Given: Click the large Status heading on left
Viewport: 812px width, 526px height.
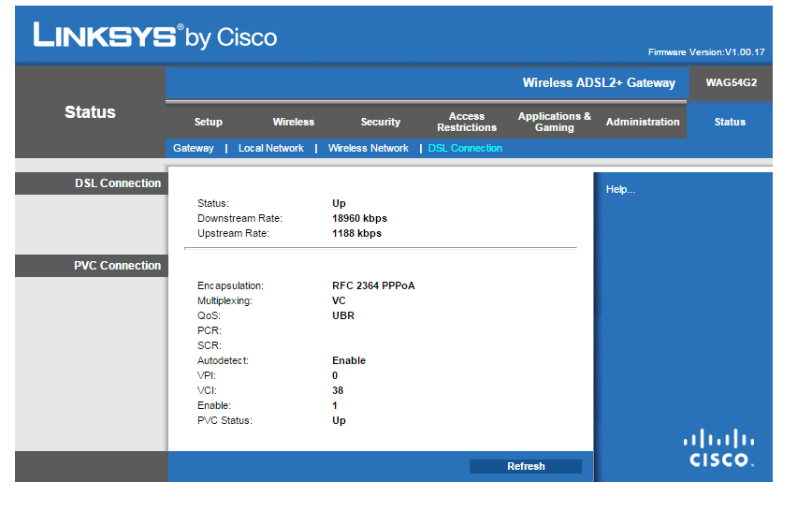Looking at the screenshot, I should (x=90, y=112).
